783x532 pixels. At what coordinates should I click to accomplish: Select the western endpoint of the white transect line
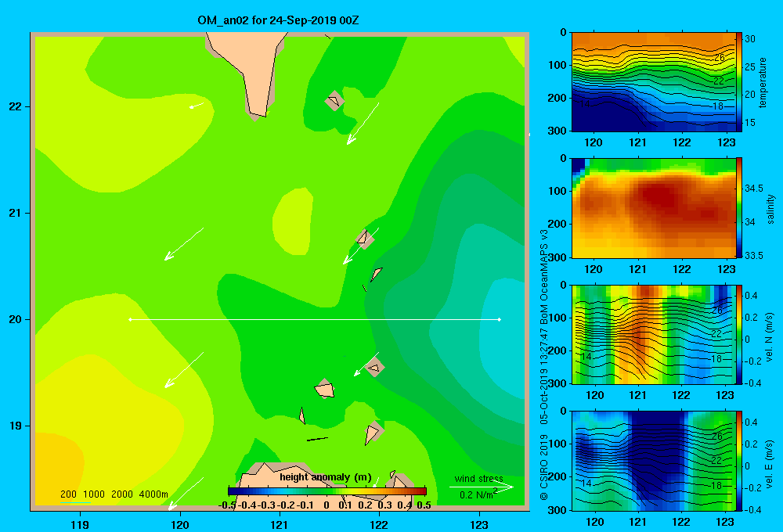tap(130, 319)
